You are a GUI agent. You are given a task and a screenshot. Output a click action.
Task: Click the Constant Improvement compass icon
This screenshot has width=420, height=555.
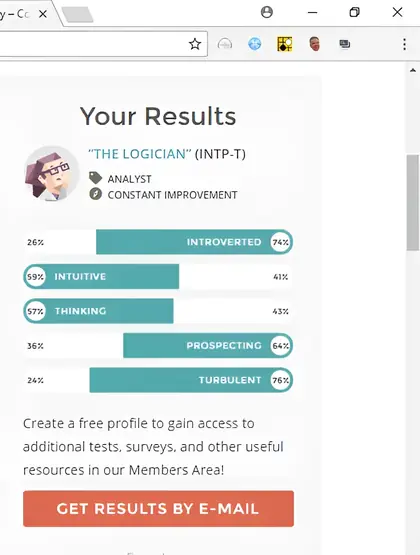tap(95, 194)
